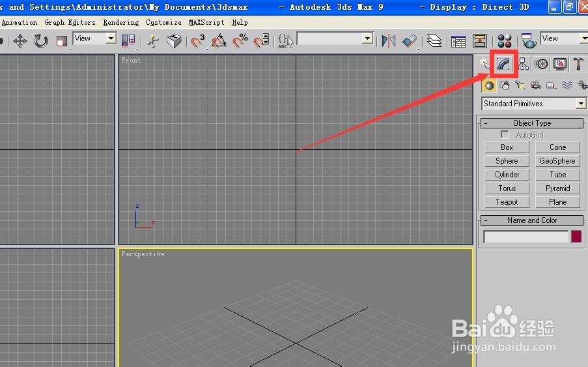Switch to Motion panel tab

click(542, 64)
